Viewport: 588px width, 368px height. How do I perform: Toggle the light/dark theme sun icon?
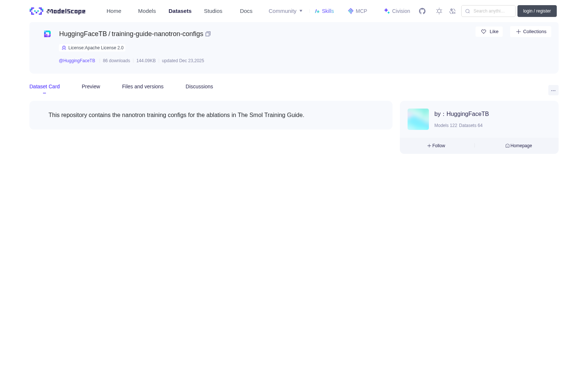tap(439, 11)
